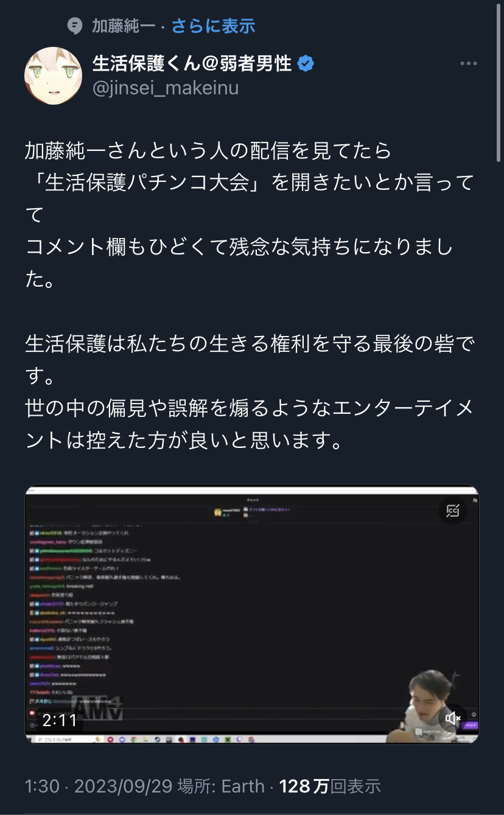Tap the 2:11 video duration label
Image resolution: width=504 pixels, height=815 pixels.
[x=60, y=721]
